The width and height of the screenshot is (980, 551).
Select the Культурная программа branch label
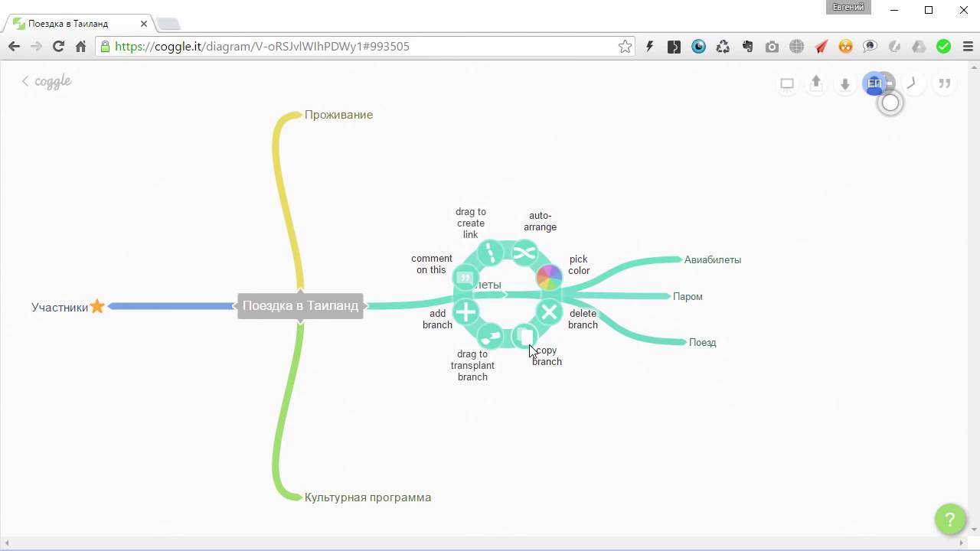[x=367, y=497]
